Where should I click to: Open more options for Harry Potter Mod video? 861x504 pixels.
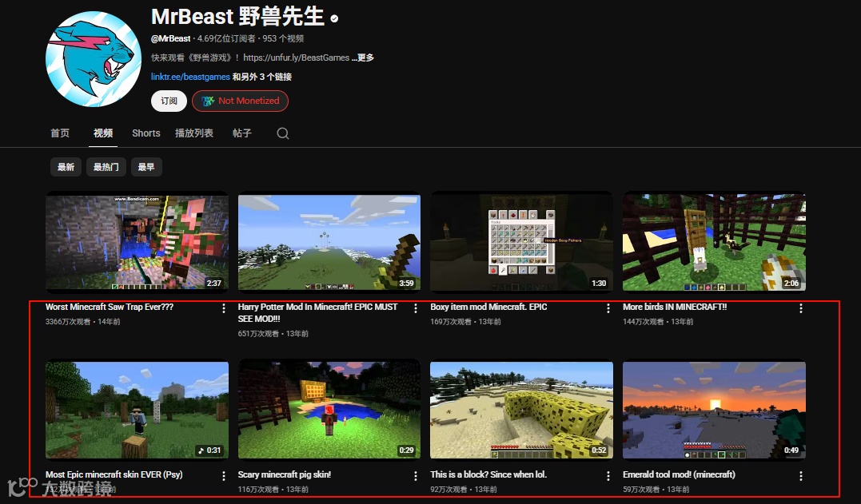416,308
